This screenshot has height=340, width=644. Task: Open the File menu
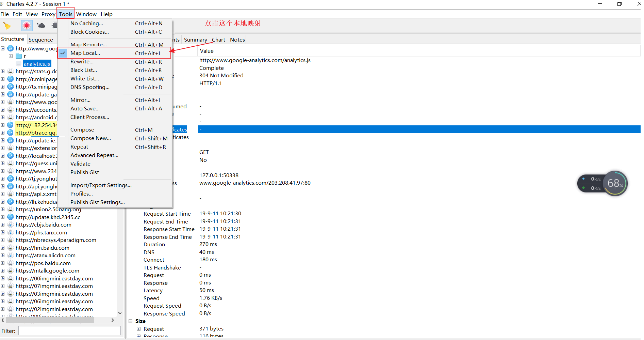(x=5, y=14)
